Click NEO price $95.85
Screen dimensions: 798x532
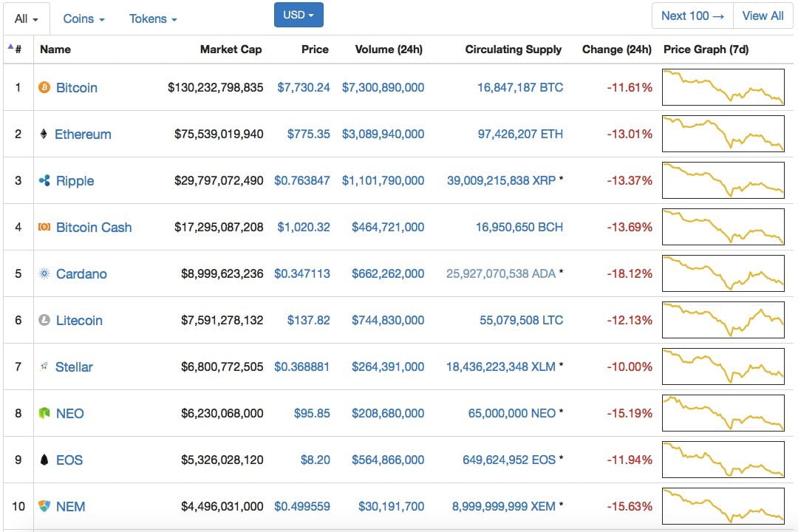coord(312,413)
